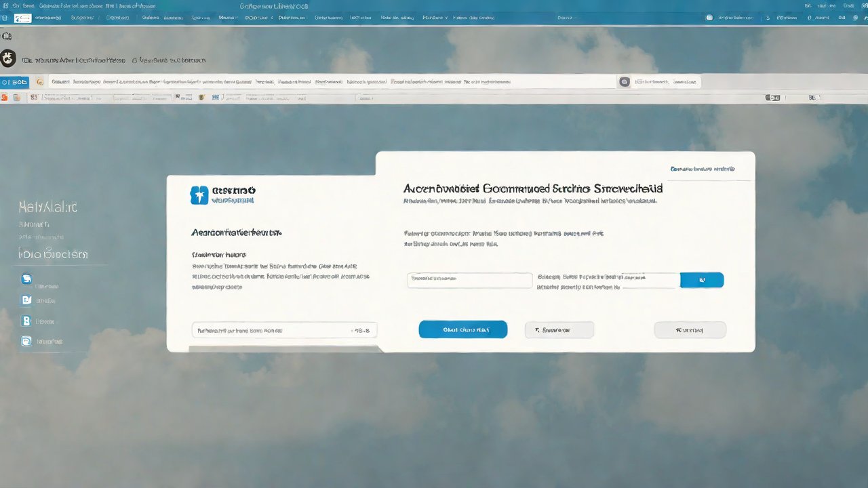Click the orange icon beside the blue tab
Image resolution: width=868 pixels, height=488 pixels.
[x=39, y=82]
